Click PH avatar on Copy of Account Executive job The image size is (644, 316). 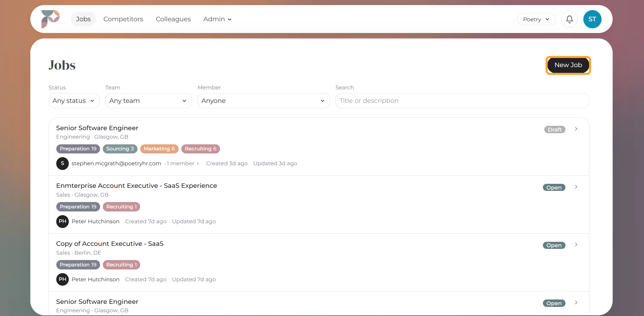point(62,279)
